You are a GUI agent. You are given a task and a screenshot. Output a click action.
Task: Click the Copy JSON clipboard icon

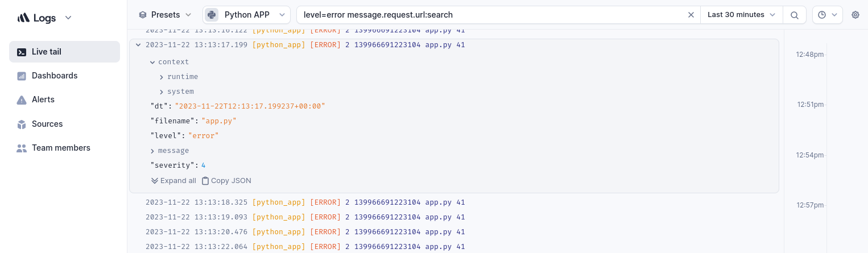tap(205, 181)
